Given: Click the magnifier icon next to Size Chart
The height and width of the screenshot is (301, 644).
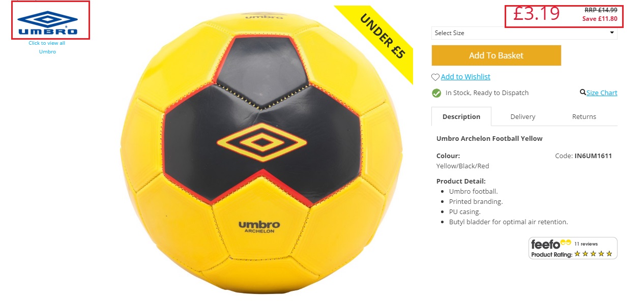Looking at the screenshot, I should [583, 92].
